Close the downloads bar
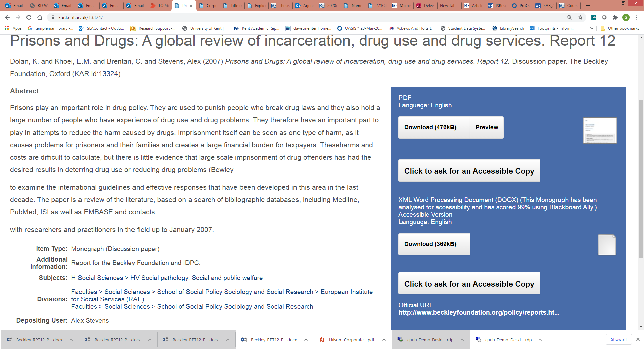Screen dimensions: 644x349 pos(638,339)
